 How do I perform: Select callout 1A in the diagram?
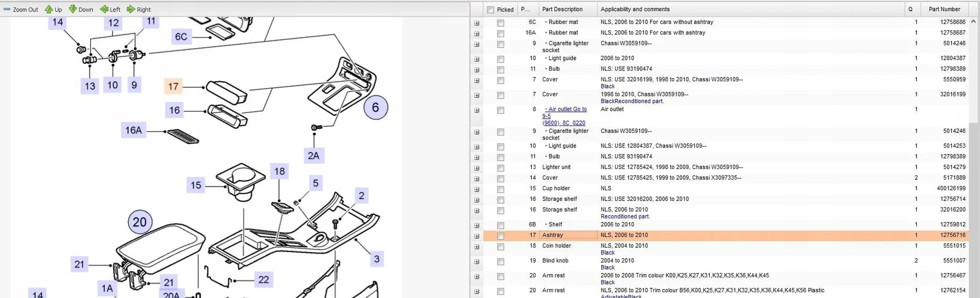pos(107,289)
